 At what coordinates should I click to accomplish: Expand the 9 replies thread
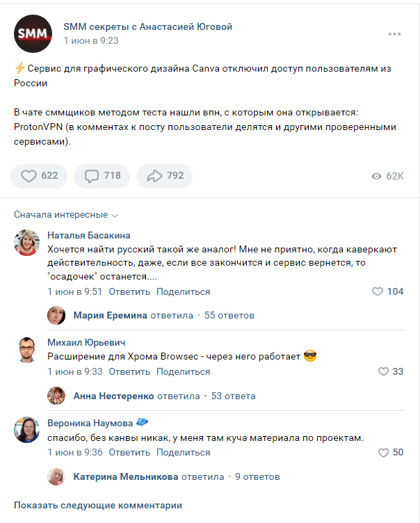coord(257,477)
